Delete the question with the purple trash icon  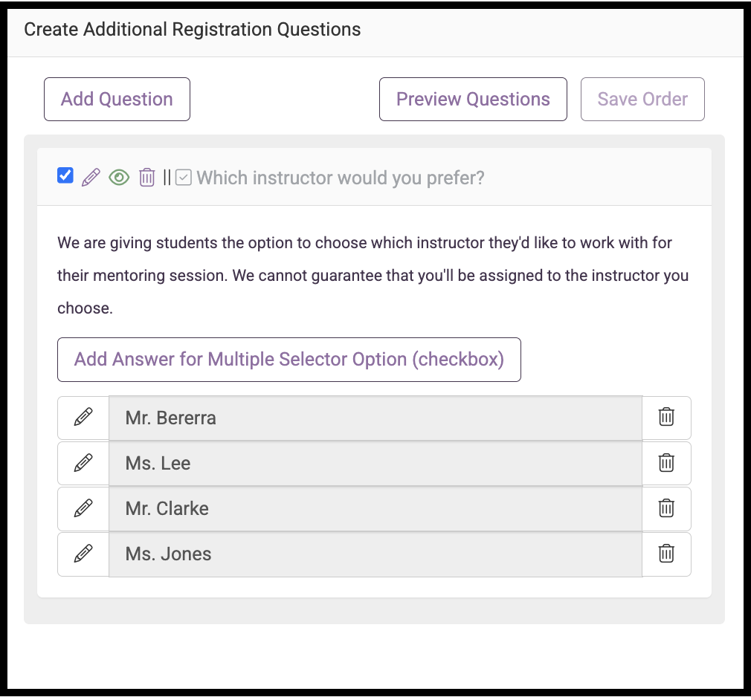[x=146, y=177]
